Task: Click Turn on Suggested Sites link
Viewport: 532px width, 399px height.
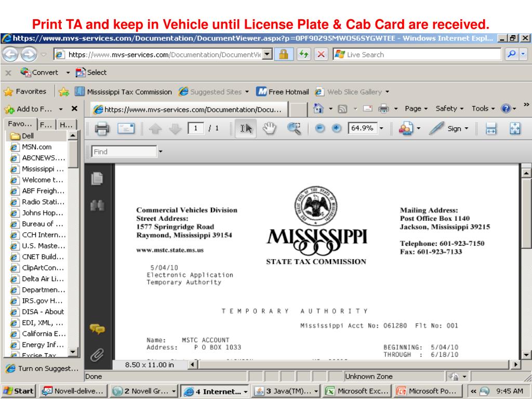Action: pyautogui.click(x=42, y=368)
